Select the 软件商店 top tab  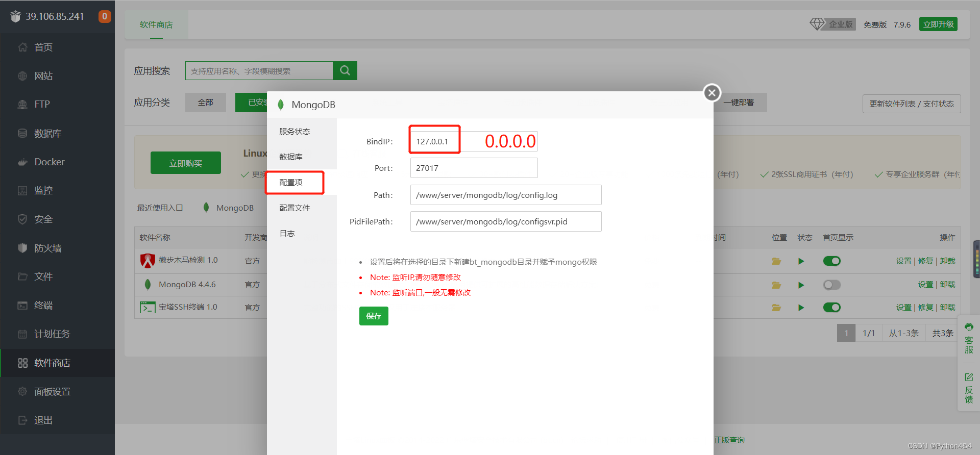(x=156, y=24)
